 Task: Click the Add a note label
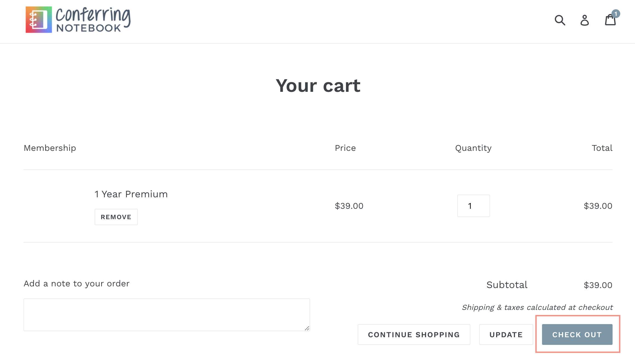coord(77,284)
